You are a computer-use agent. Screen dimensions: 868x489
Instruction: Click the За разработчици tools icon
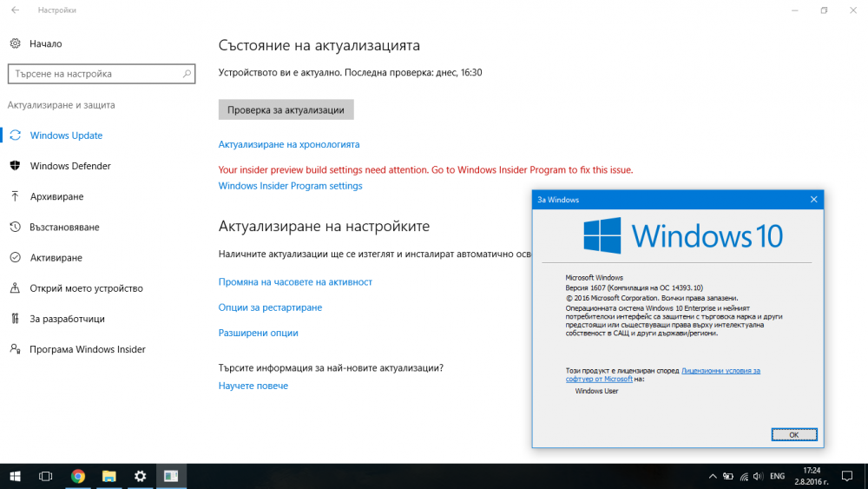point(16,319)
